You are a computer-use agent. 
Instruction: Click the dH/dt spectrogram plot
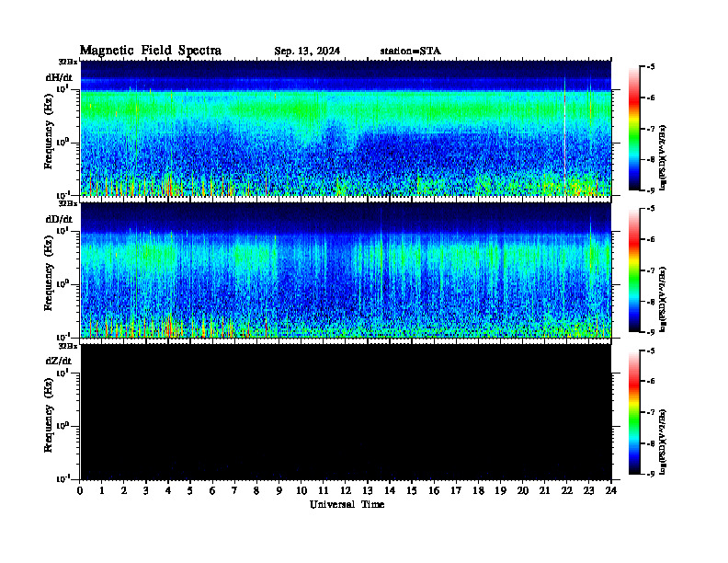(x=346, y=128)
